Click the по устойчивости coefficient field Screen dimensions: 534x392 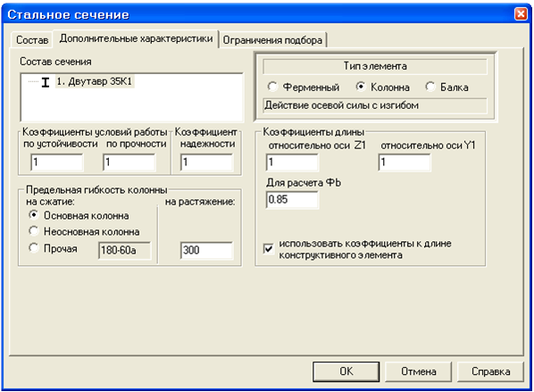(x=56, y=163)
